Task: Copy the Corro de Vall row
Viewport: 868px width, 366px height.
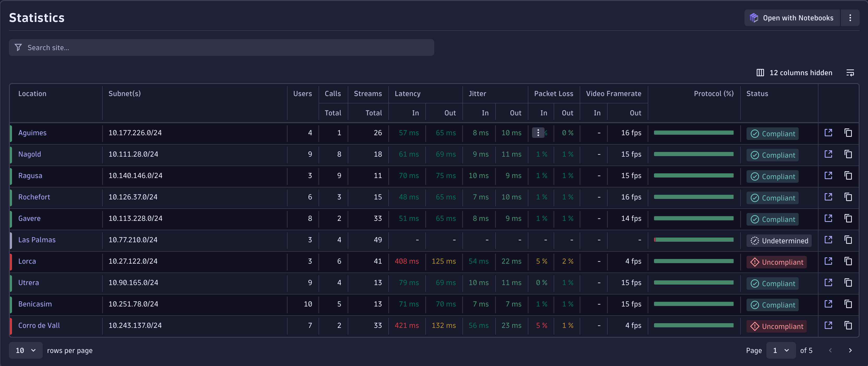Action: click(848, 326)
